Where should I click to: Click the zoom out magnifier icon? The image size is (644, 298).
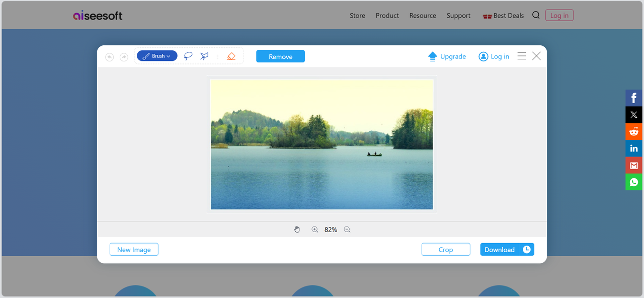click(x=347, y=230)
